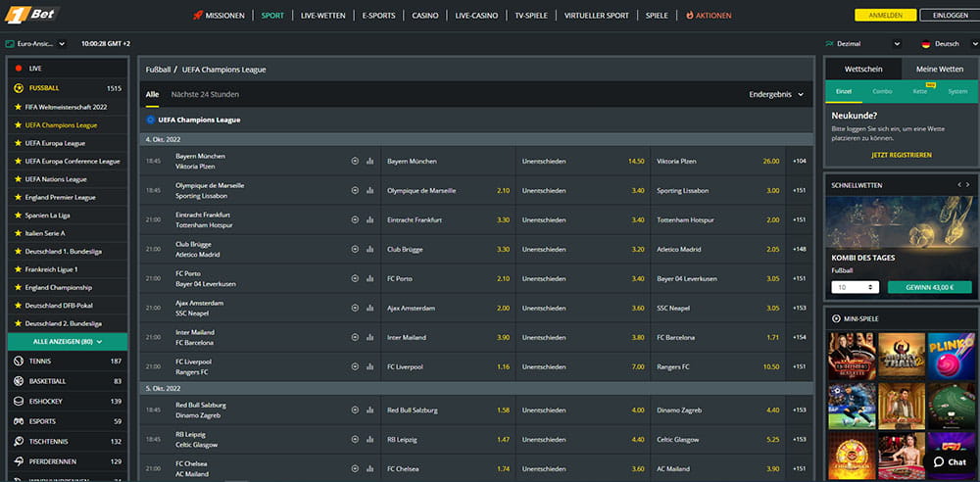Viewport: 980px width, 482px height.
Task: Toggle star for UEFA Europa League
Action: pos(18,143)
